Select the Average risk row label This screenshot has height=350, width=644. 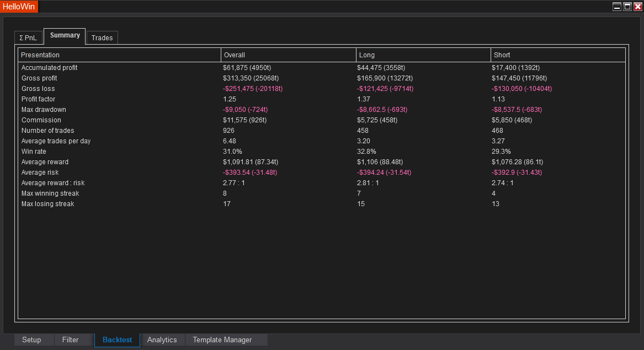pyautogui.click(x=40, y=173)
